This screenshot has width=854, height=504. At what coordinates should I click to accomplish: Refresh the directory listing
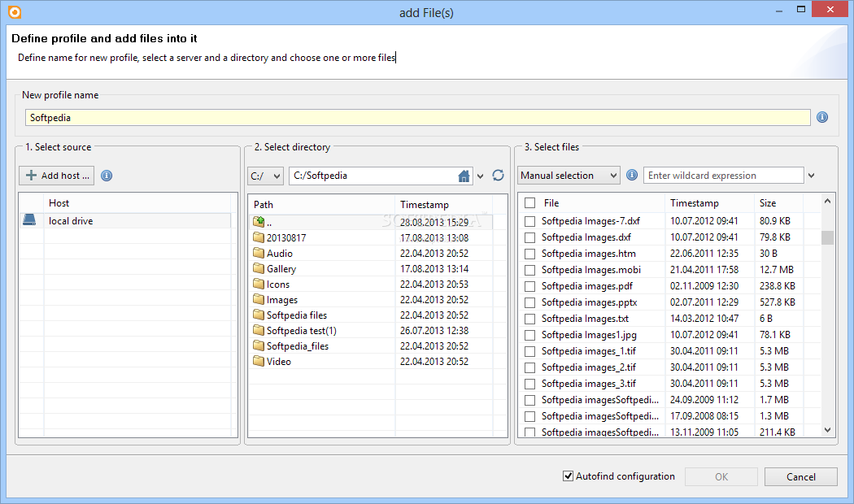(x=498, y=176)
